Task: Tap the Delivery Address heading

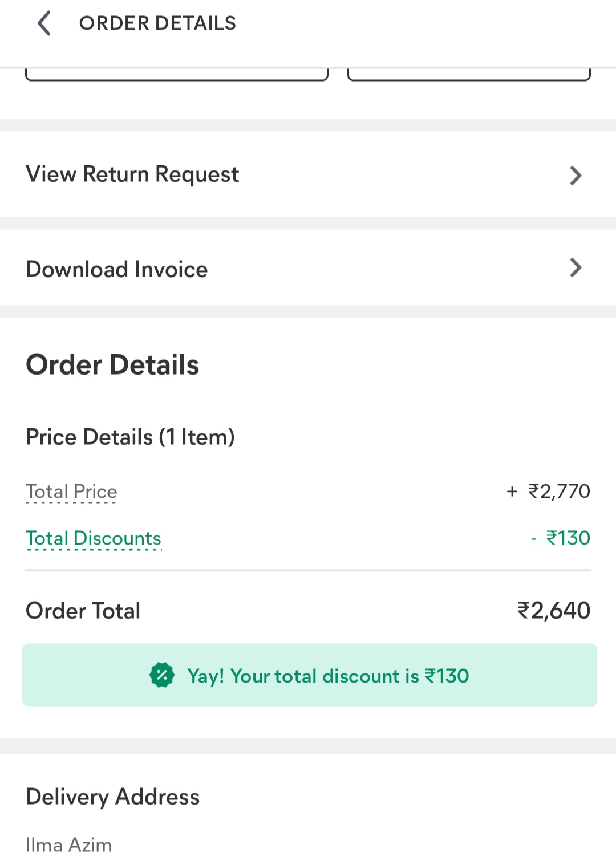Action: 113,797
